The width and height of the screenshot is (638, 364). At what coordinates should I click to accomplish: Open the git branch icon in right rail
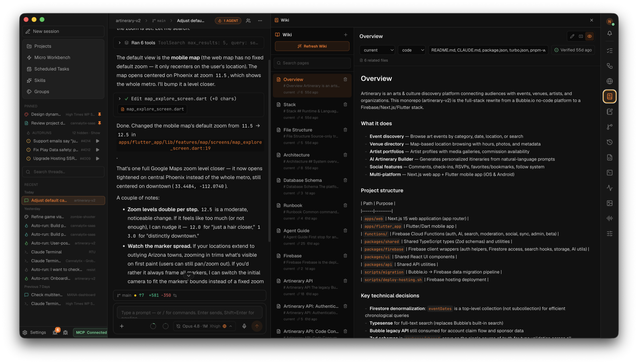pyautogui.click(x=609, y=127)
